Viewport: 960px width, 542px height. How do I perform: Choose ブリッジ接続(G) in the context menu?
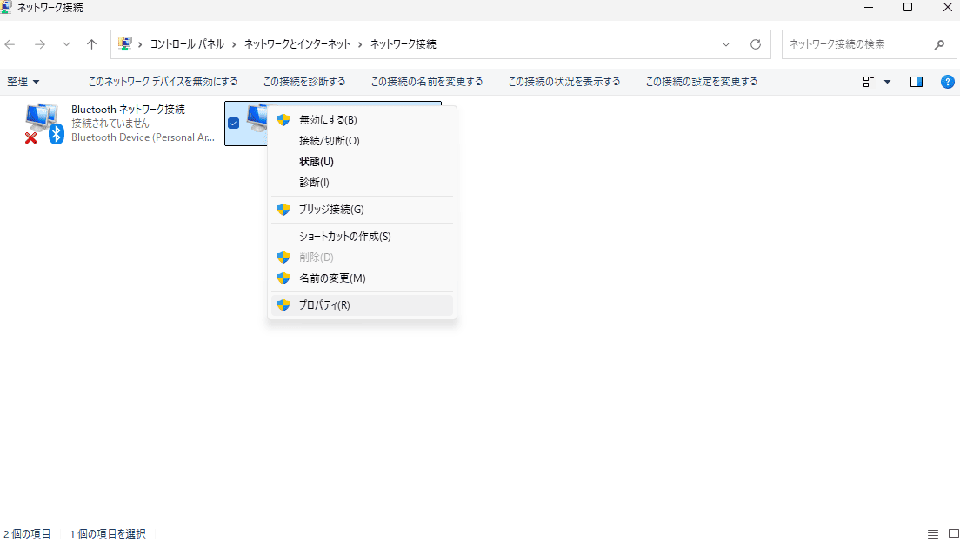[x=362, y=209]
